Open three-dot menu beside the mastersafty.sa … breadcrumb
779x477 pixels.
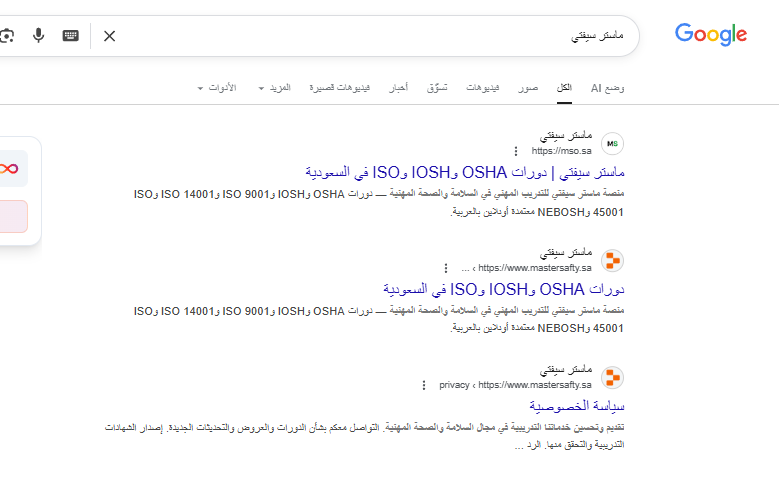[446, 268]
